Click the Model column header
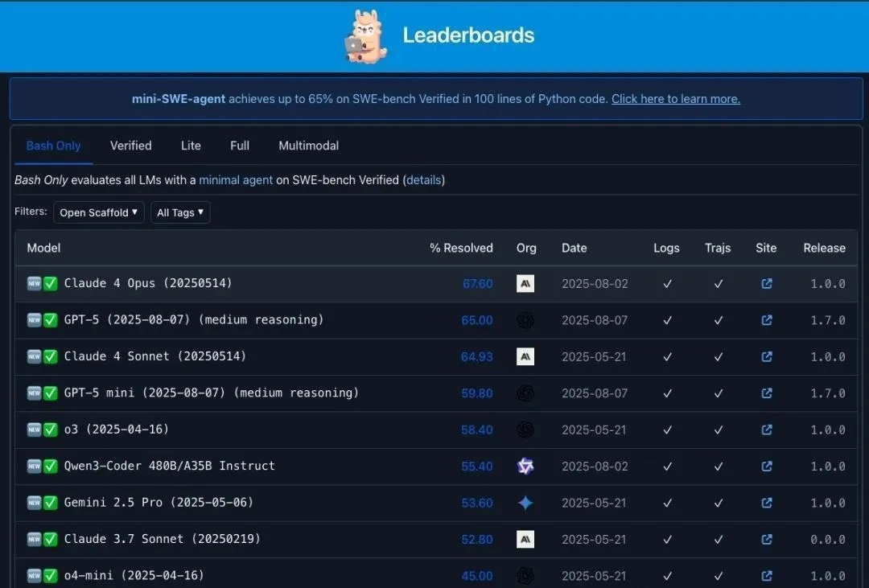 [43, 249]
